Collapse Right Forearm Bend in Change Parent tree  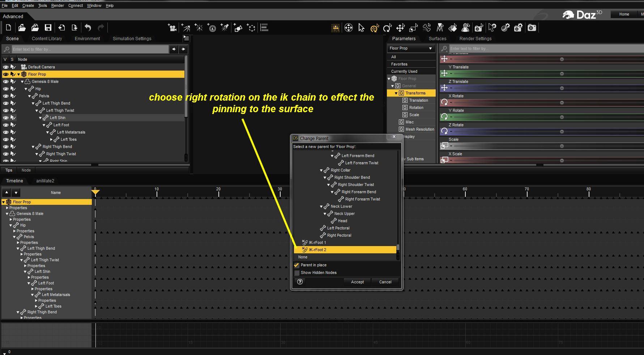pos(332,192)
